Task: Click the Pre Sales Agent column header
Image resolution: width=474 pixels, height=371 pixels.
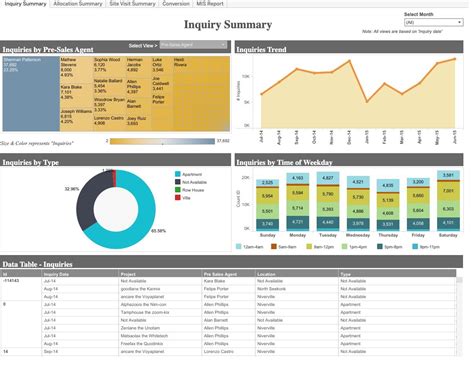Action: click(228, 274)
